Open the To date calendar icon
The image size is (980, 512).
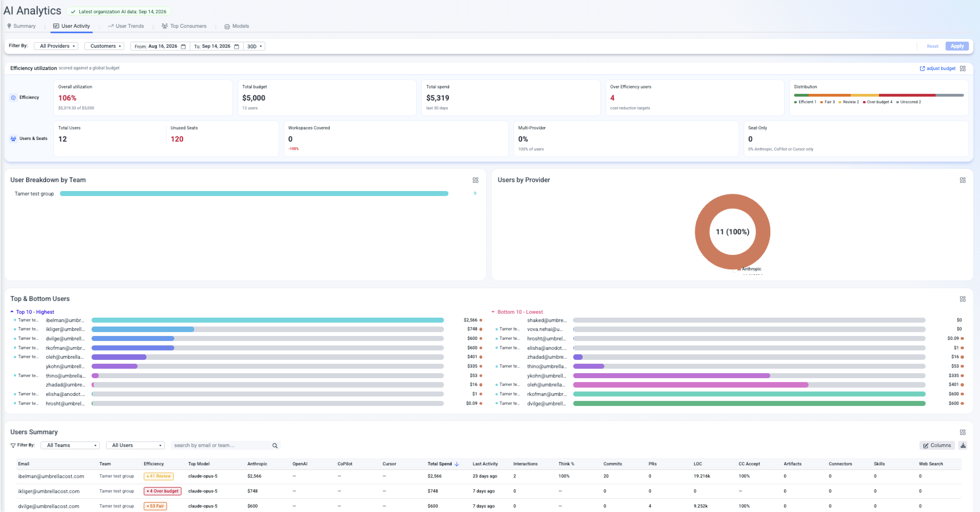coord(236,46)
